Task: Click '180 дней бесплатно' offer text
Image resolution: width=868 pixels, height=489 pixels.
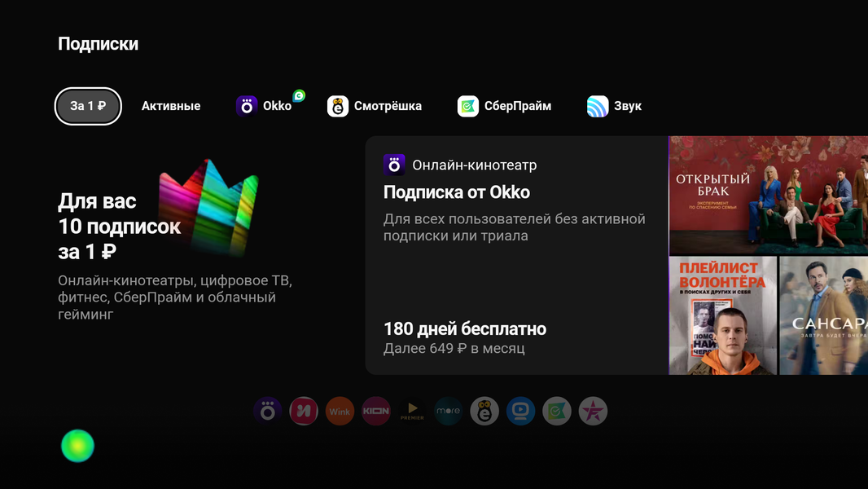Action: (465, 329)
